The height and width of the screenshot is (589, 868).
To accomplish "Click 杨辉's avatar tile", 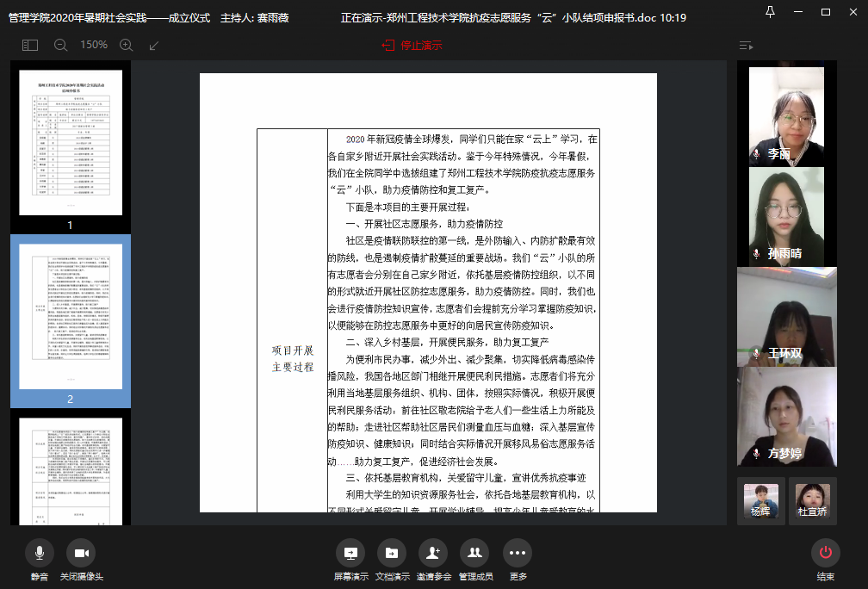I will point(760,499).
